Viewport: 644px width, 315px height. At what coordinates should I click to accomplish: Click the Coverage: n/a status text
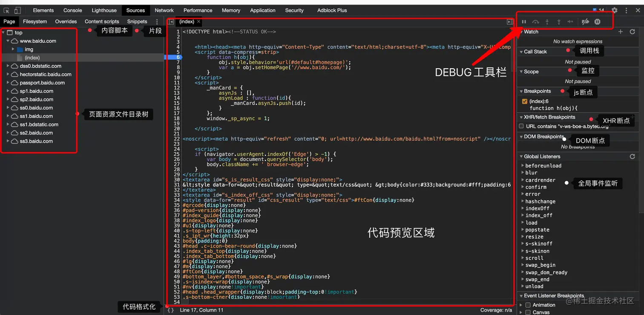coord(496,310)
